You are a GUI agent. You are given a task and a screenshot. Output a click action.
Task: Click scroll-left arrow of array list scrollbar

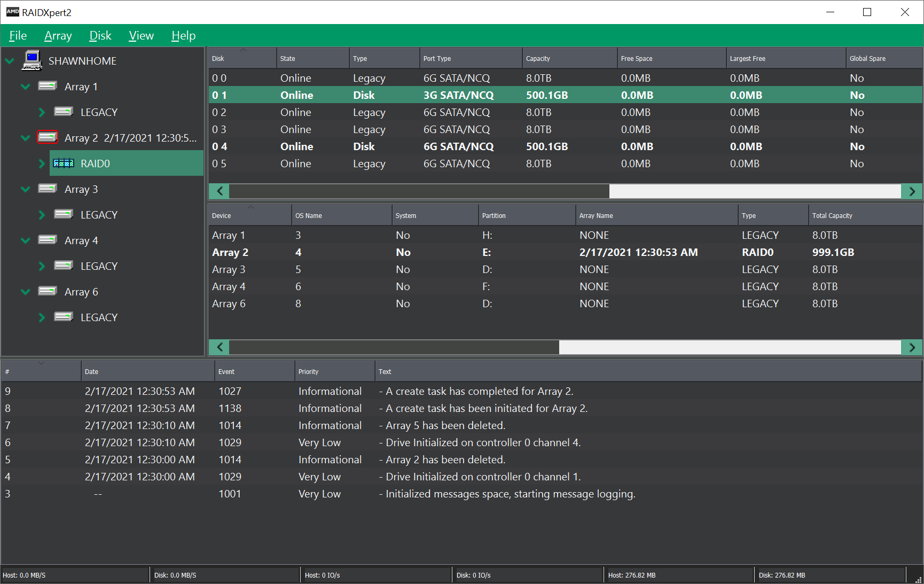(219, 347)
